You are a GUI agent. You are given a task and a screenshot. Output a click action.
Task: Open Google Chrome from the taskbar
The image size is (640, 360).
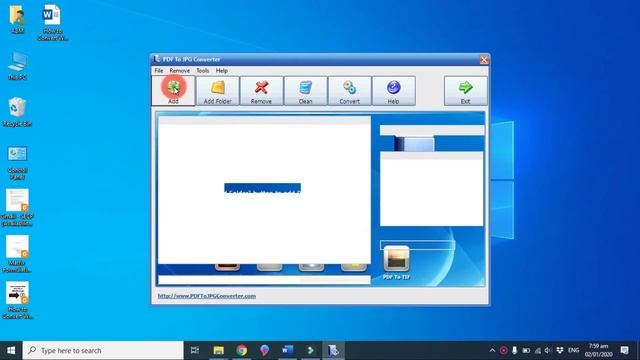pyautogui.click(x=242, y=350)
